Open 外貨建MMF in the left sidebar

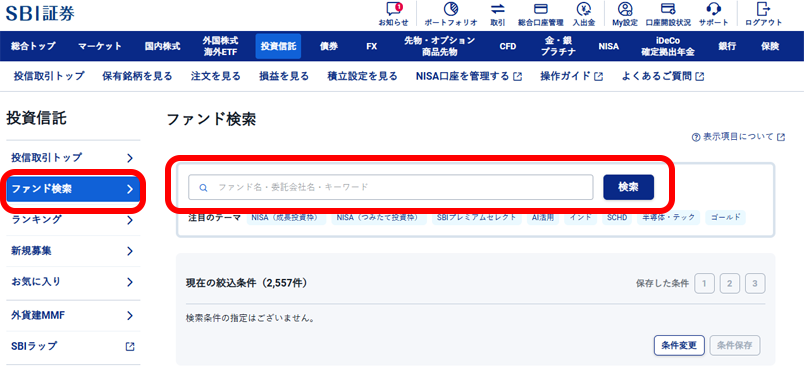point(73,315)
